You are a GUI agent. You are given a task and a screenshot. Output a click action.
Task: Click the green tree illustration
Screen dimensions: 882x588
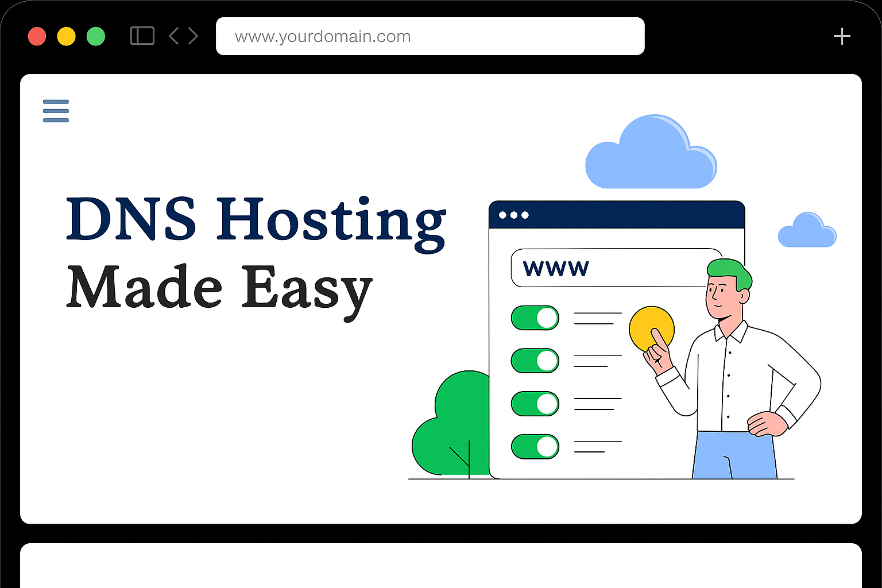click(x=454, y=419)
